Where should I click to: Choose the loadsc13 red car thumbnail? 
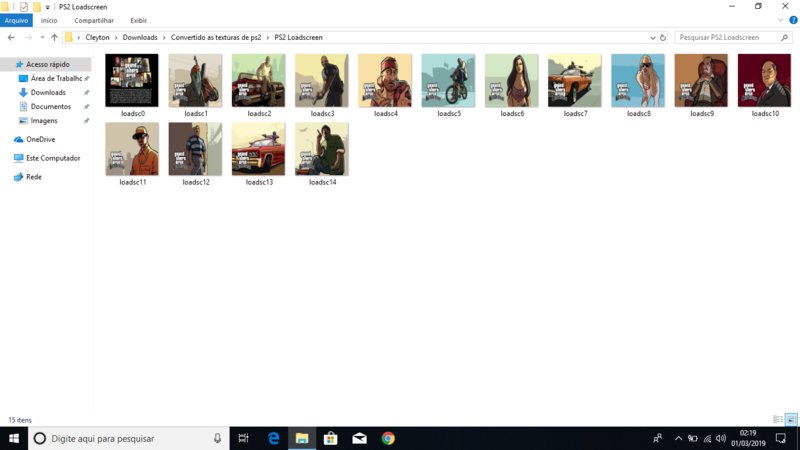(259, 149)
